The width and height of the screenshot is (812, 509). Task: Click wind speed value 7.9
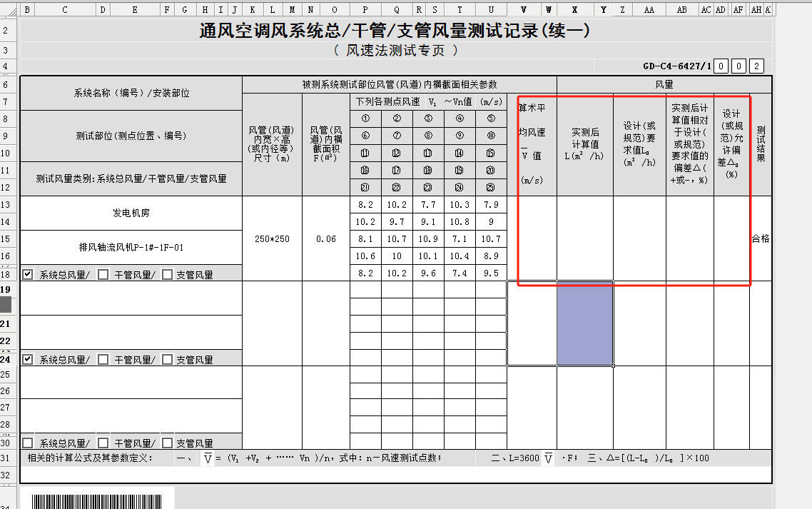click(x=491, y=204)
